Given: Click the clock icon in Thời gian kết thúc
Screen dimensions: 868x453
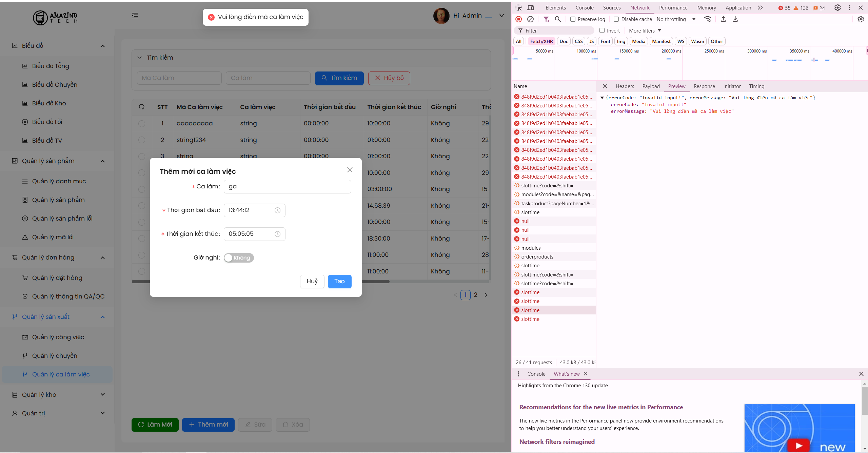Looking at the screenshot, I should pos(277,234).
